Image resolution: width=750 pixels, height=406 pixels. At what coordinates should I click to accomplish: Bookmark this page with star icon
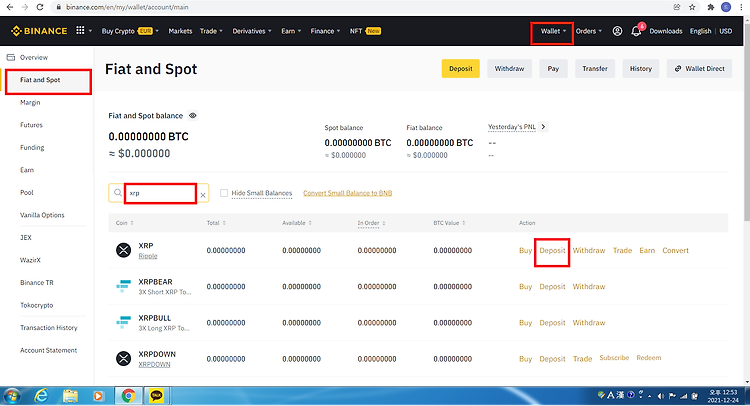coord(692,7)
